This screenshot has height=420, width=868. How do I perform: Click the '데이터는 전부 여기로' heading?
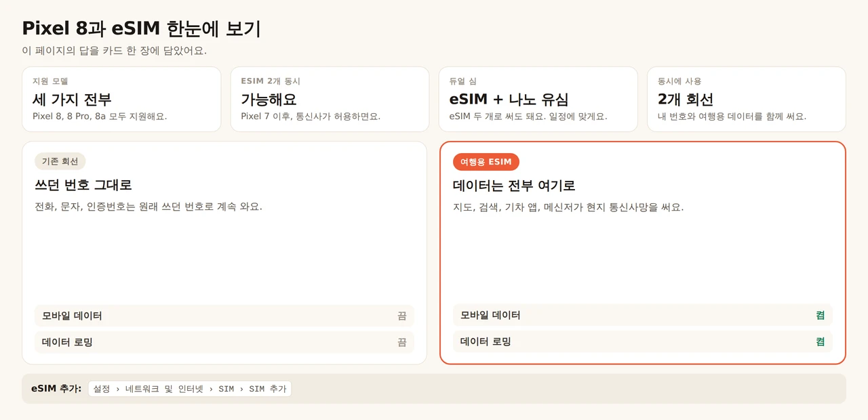coord(514,186)
